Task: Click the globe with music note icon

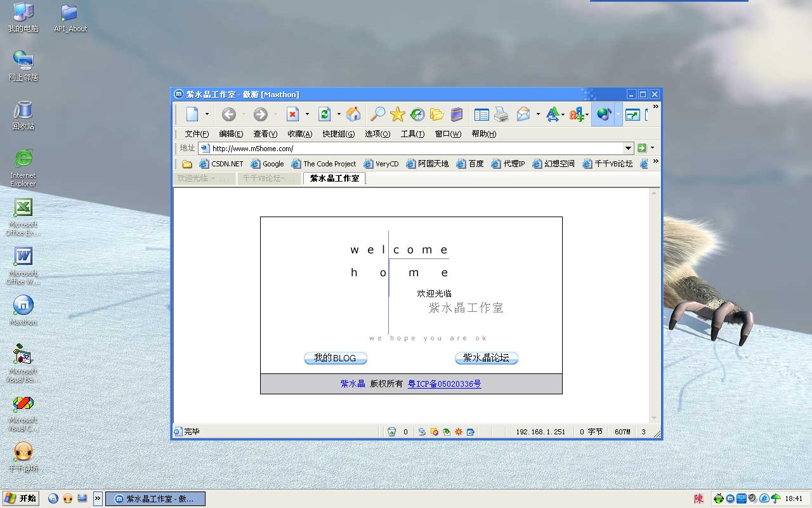Action: point(603,114)
